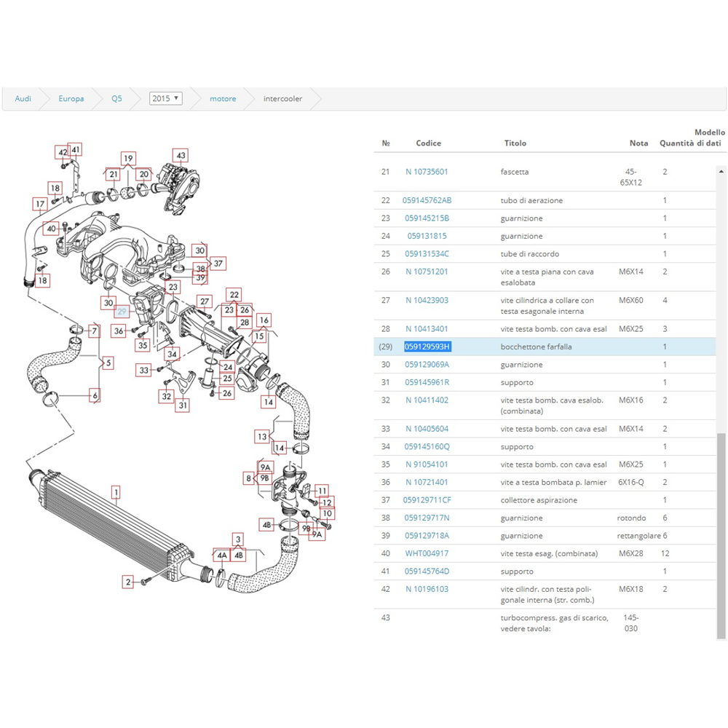
Task: Select callout 19 at top of diagram
Action: point(128,158)
